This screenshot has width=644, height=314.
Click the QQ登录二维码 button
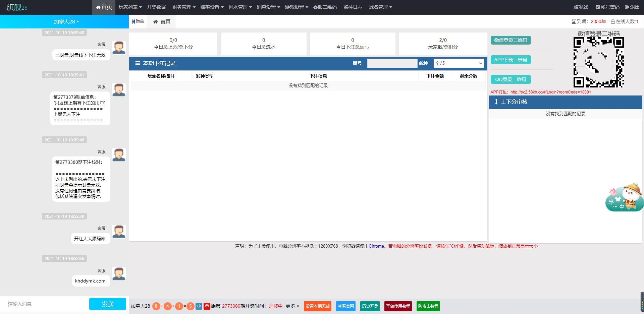click(x=511, y=79)
